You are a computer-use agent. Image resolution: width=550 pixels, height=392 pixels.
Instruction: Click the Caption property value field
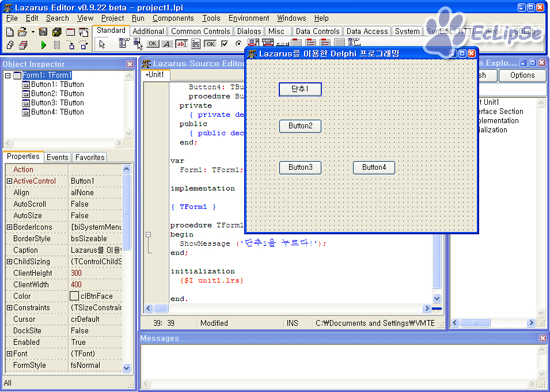[96, 250]
